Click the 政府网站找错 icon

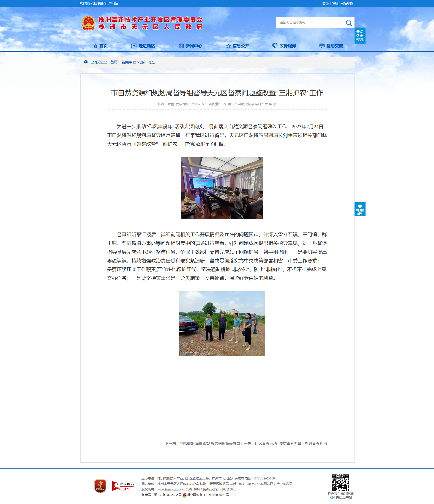point(123,486)
